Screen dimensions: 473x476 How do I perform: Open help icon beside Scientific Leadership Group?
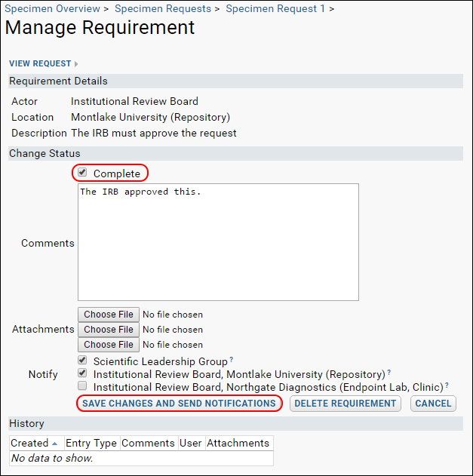[232, 359]
